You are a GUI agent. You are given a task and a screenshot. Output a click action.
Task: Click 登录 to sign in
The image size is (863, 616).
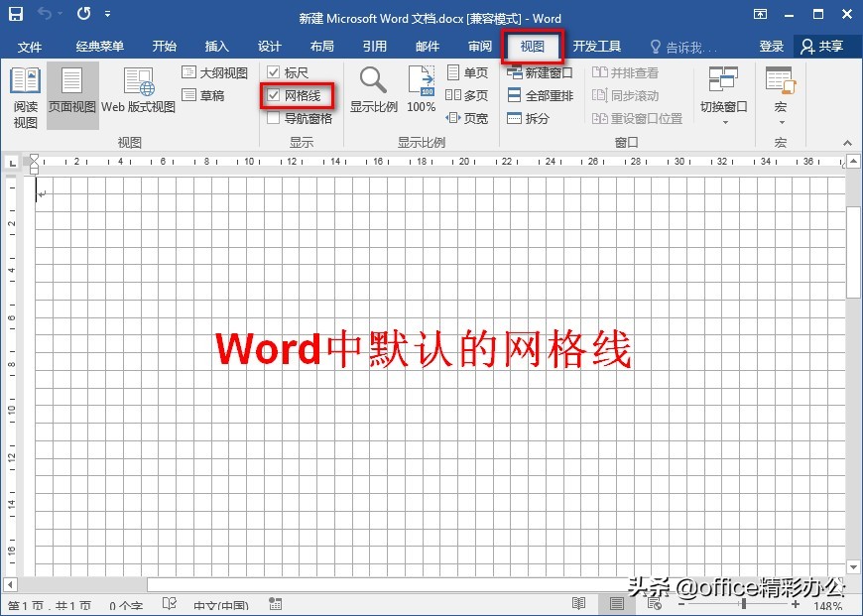tap(771, 47)
